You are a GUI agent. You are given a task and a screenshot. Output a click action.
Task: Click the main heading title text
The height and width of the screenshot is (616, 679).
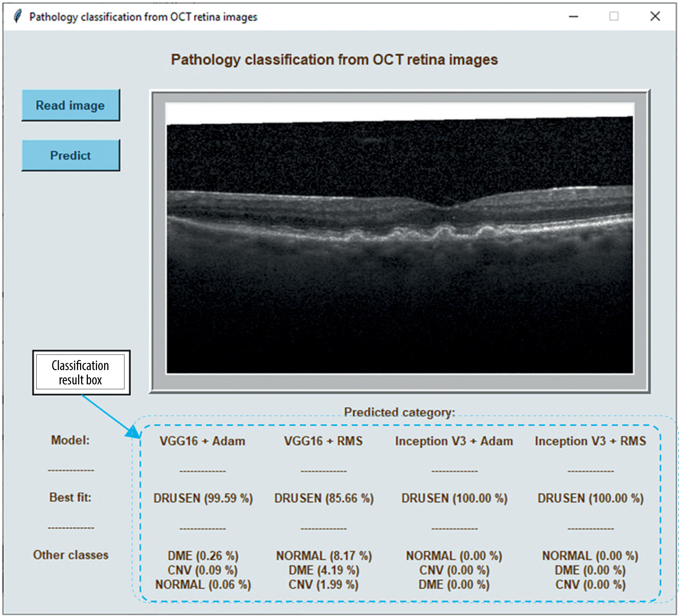click(x=334, y=60)
